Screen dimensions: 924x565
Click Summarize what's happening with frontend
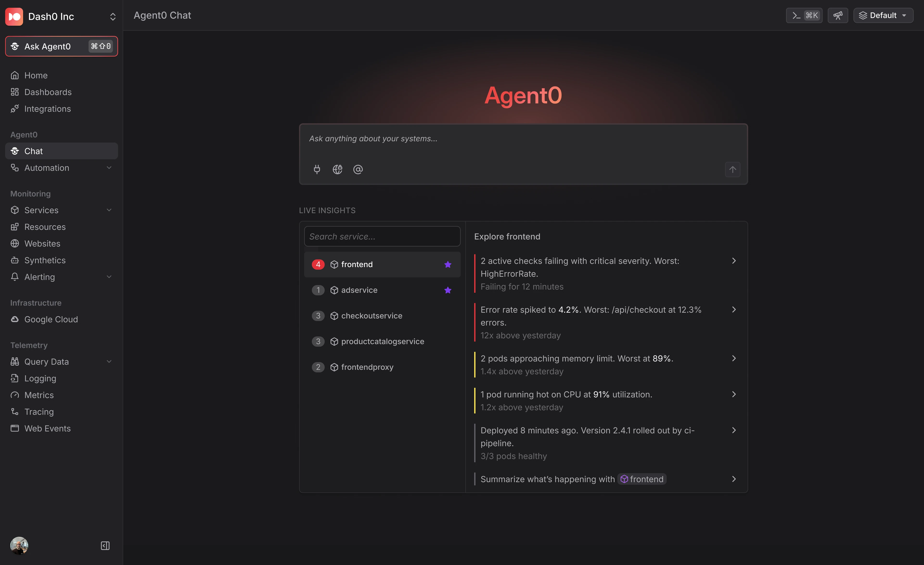[x=606, y=479]
